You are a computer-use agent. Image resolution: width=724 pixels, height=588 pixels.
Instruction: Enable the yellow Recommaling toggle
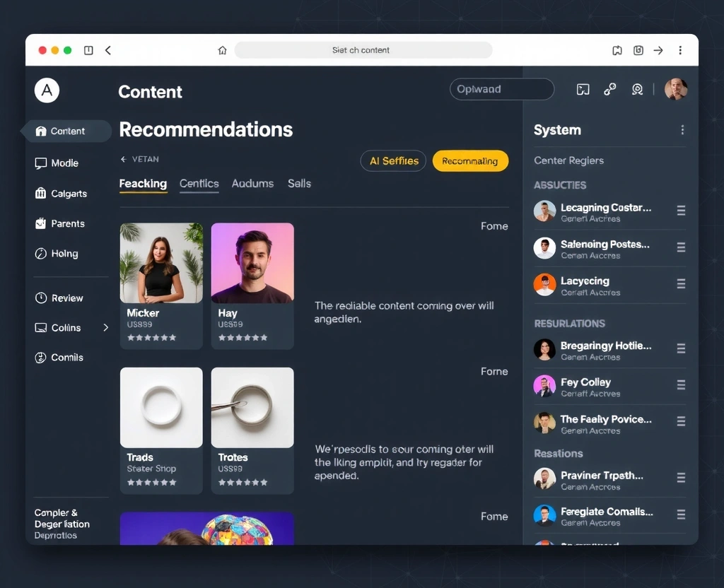point(470,160)
